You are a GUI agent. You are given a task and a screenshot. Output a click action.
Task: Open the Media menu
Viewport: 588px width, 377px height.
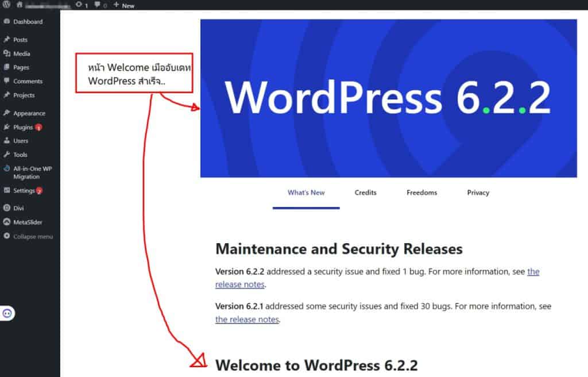click(22, 53)
